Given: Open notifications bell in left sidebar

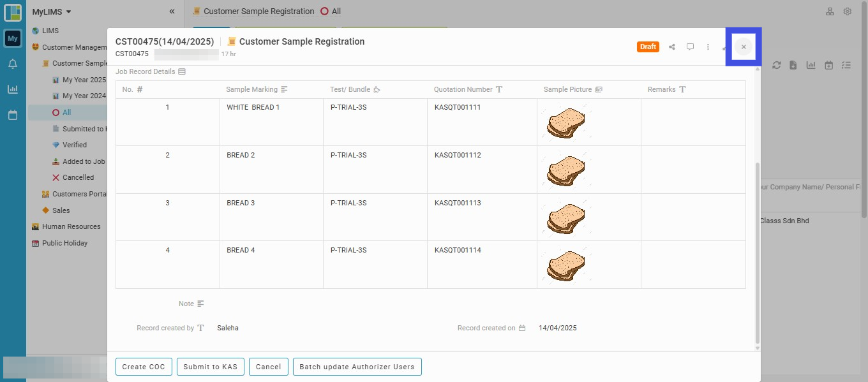Looking at the screenshot, I should [x=13, y=64].
